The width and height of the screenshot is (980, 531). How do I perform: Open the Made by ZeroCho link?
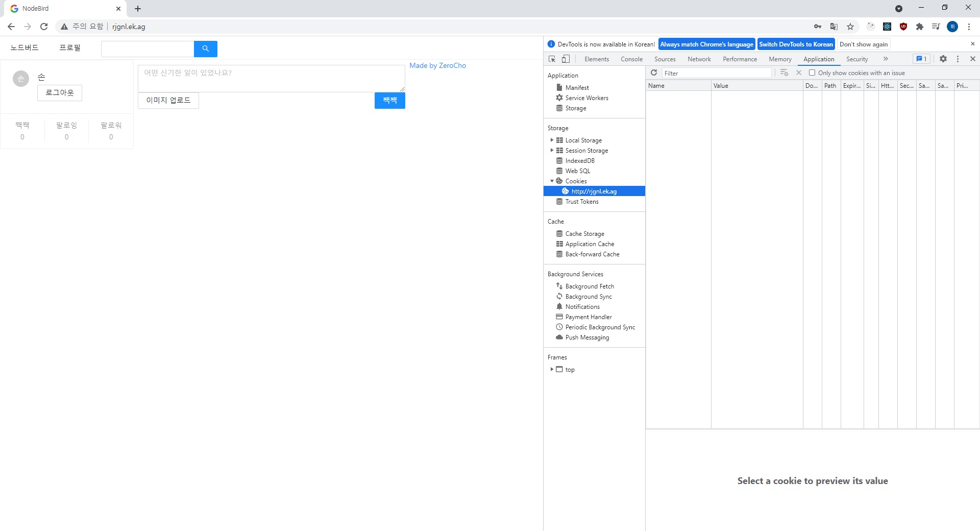pos(437,66)
